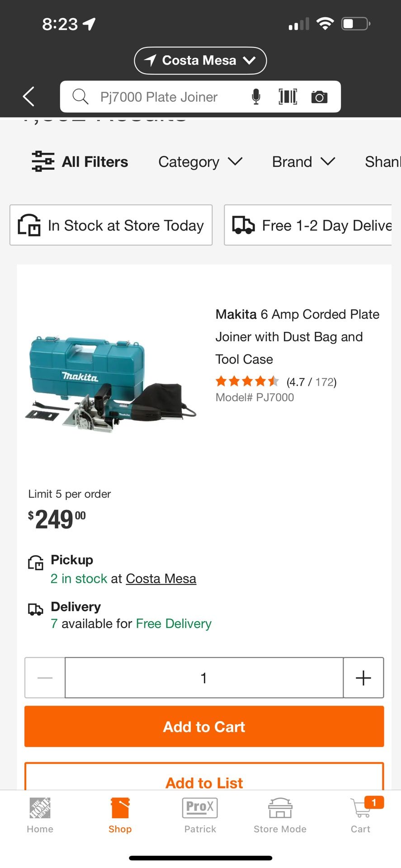
Task: Switch to Store Mode
Action: (x=280, y=816)
